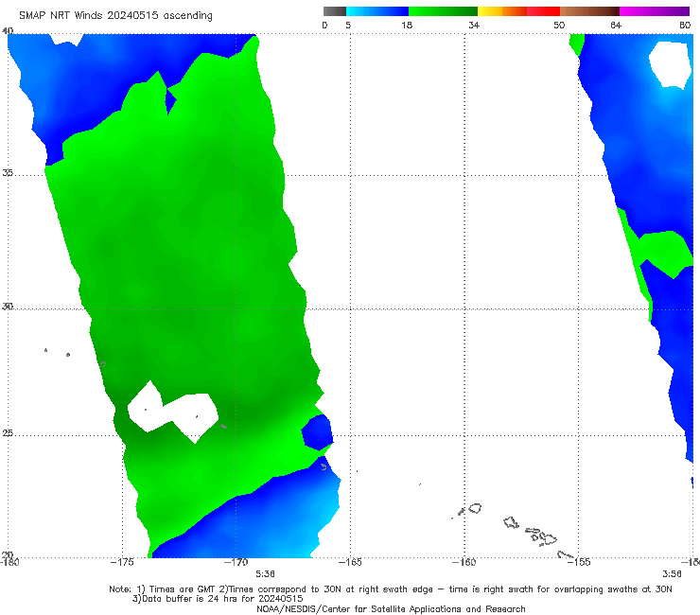The width and height of the screenshot is (700, 615).
Task: Click the small blue patch near 25N
Action: pos(318,431)
